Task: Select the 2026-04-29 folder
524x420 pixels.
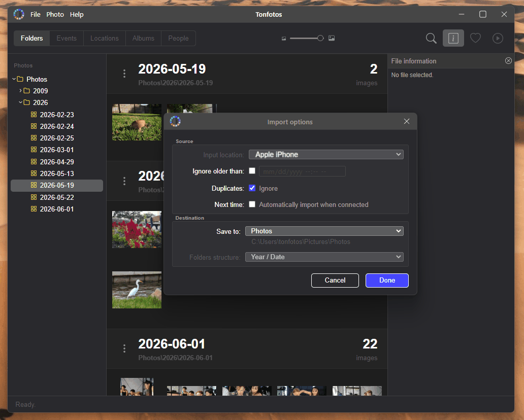Action: click(x=57, y=162)
